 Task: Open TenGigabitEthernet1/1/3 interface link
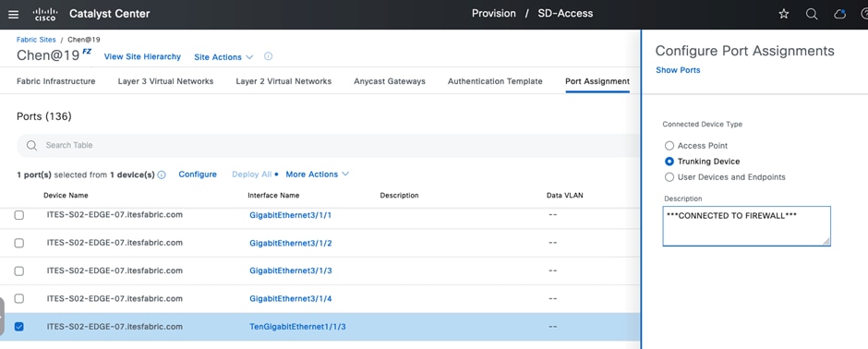coord(298,327)
